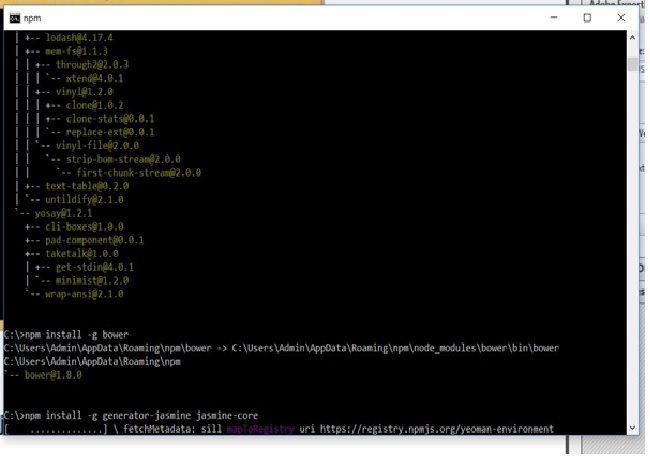Minimize the npm console window
Image resolution: width=650 pixels, height=457 pixels.
coord(554,17)
